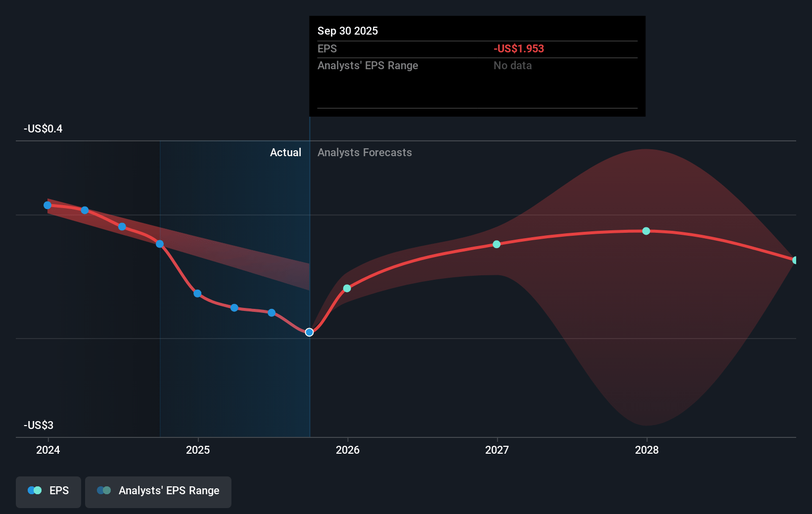Click the 2026 forecast EPS data point
The width and height of the screenshot is (812, 514).
point(347,288)
